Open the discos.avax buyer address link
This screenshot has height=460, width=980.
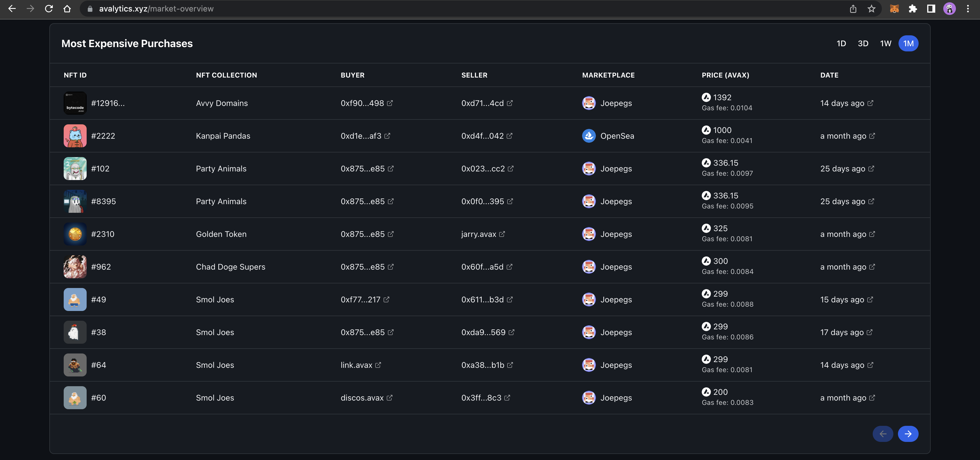click(x=362, y=398)
